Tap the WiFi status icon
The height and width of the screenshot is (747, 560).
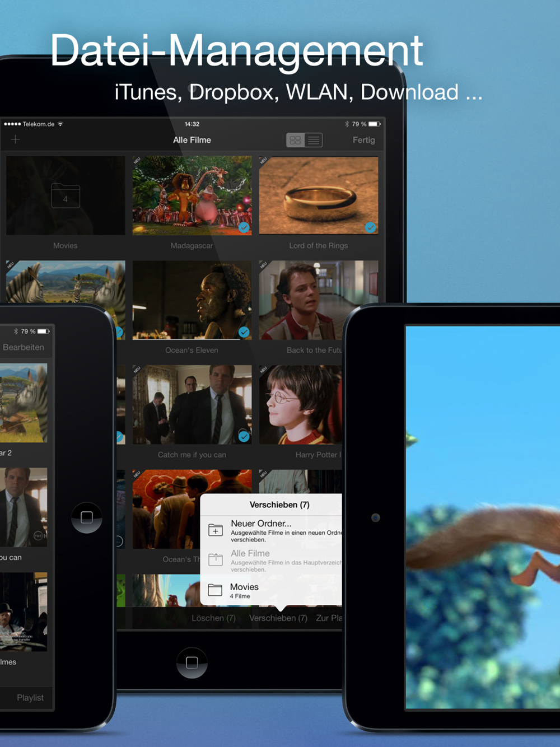(x=60, y=124)
